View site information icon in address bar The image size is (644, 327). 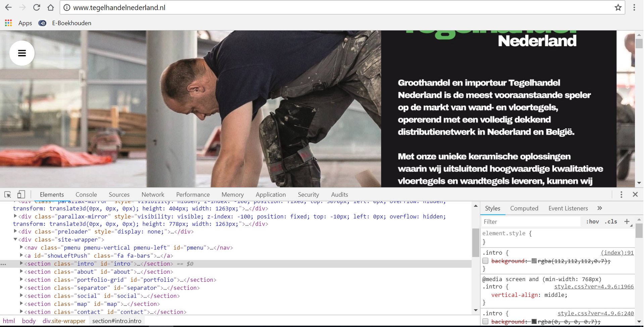(67, 7)
